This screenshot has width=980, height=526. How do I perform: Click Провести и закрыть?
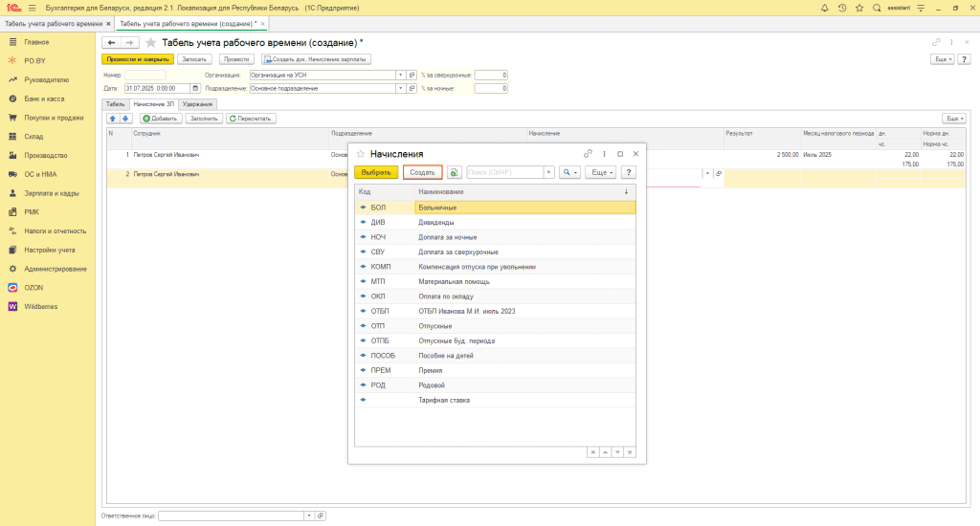click(138, 59)
